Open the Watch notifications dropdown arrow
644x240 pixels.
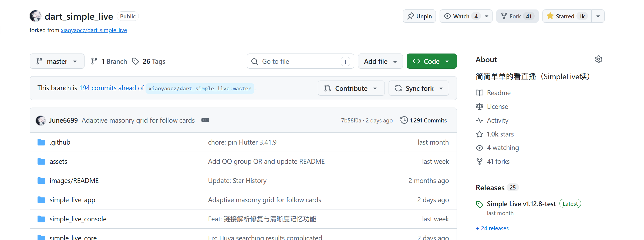(x=487, y=16)
